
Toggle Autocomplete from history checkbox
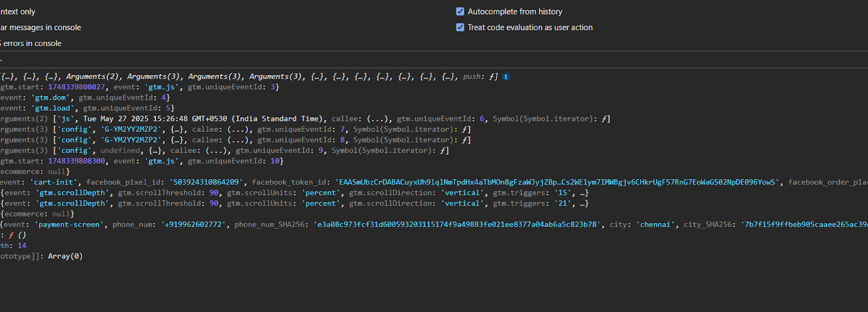[460, 11]
